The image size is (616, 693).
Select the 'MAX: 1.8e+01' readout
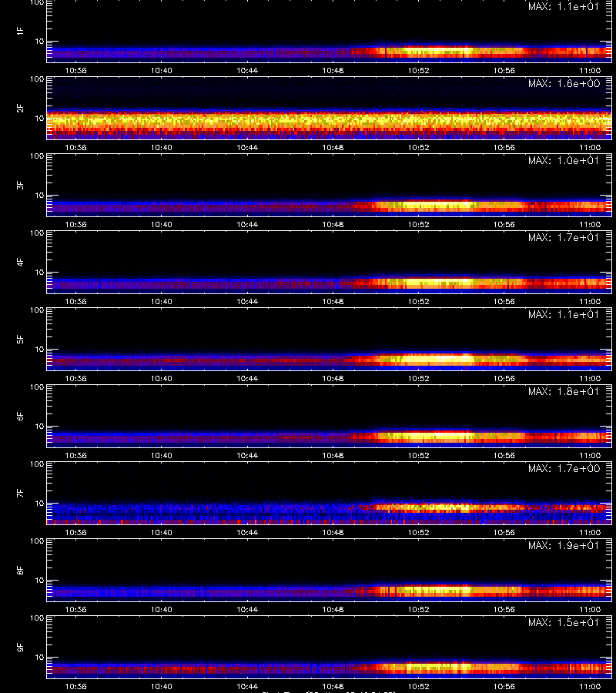(564, 392)
